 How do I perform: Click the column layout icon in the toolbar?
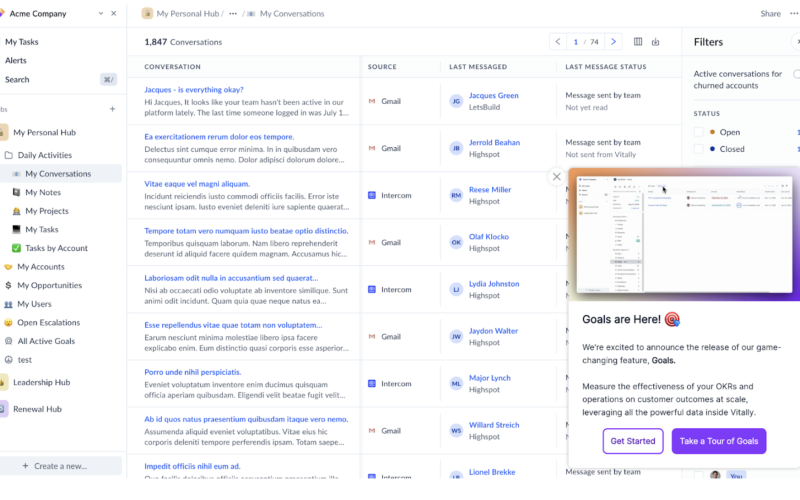coord(638,42)
